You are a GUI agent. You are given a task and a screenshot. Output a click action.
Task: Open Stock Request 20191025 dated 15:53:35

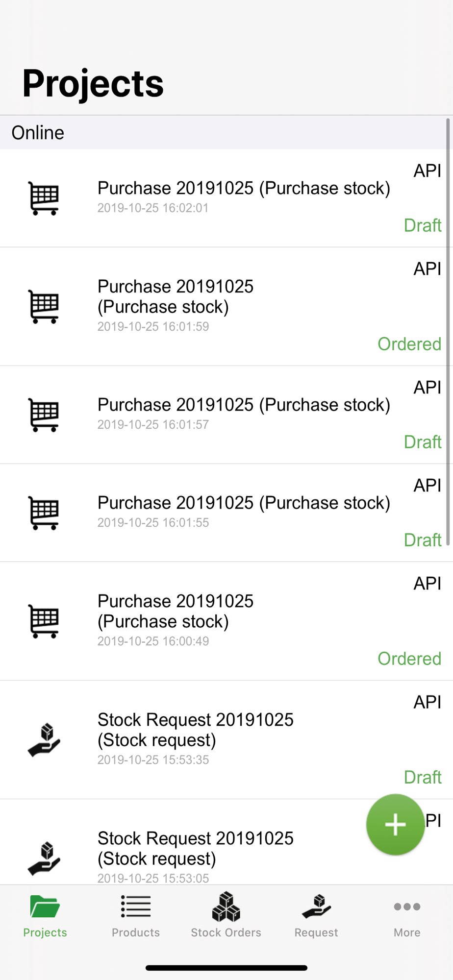[x=226, y=739]
